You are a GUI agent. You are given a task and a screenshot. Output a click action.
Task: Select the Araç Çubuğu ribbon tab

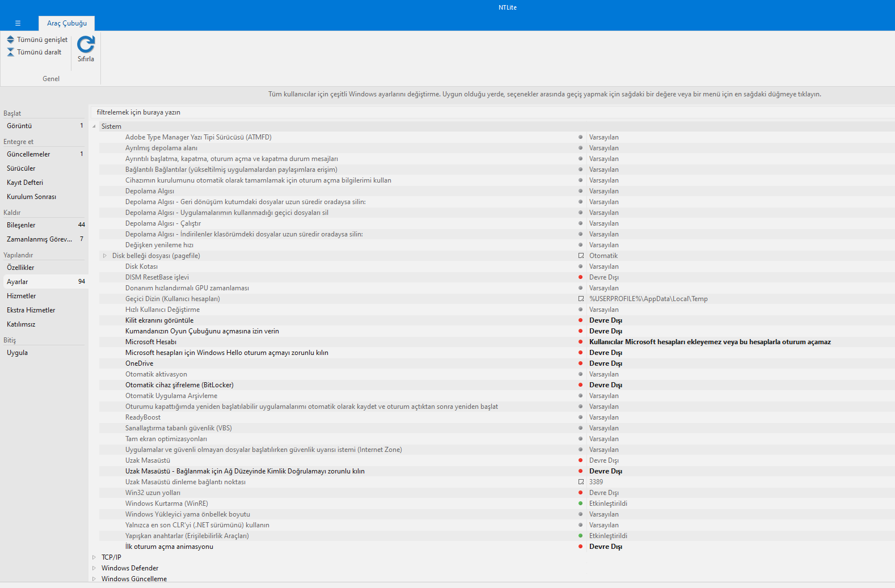coord(67,23)
